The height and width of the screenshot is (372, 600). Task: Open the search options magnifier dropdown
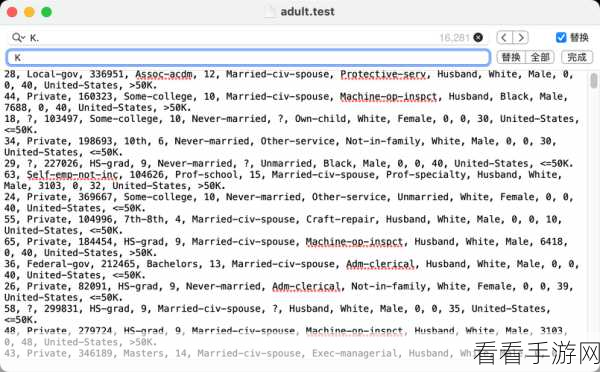tap(18, 38)
